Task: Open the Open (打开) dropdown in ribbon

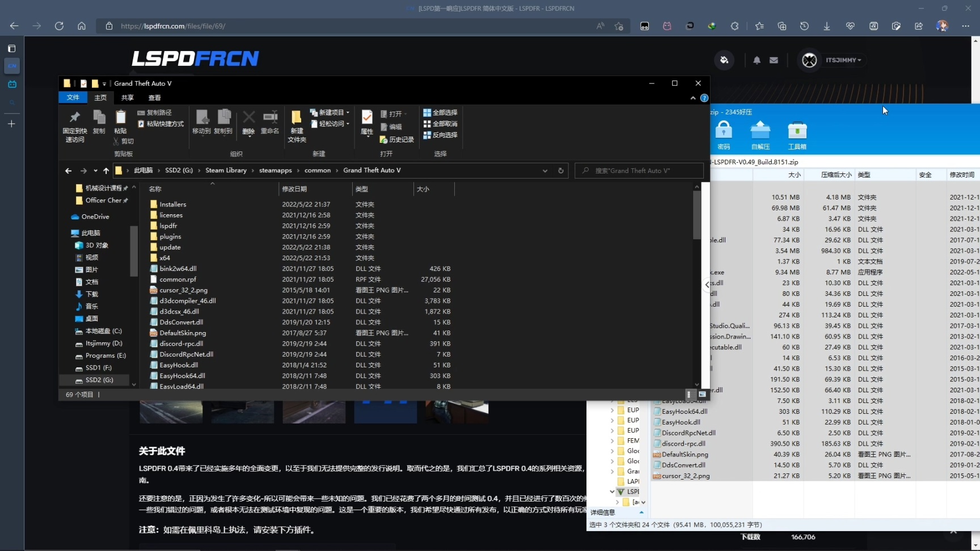Action: click(394, 114)
